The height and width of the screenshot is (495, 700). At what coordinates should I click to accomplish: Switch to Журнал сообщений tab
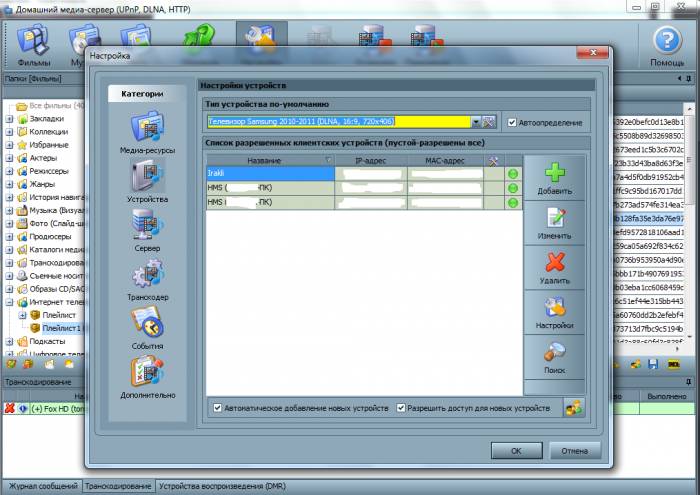coord(40,487)
